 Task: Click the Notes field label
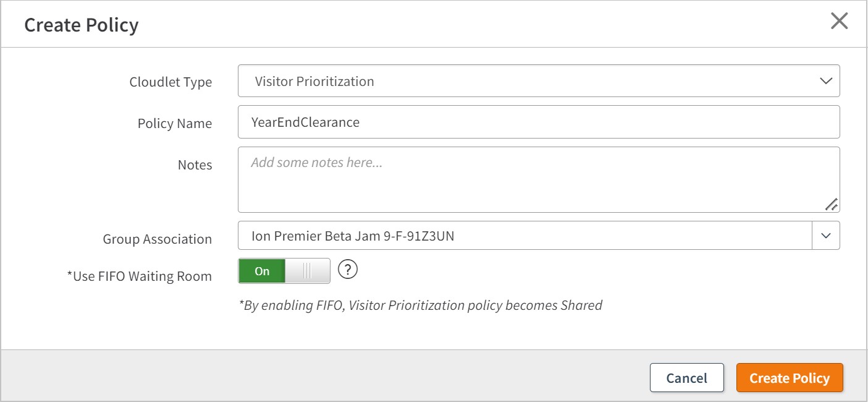[x=195, y=165]
